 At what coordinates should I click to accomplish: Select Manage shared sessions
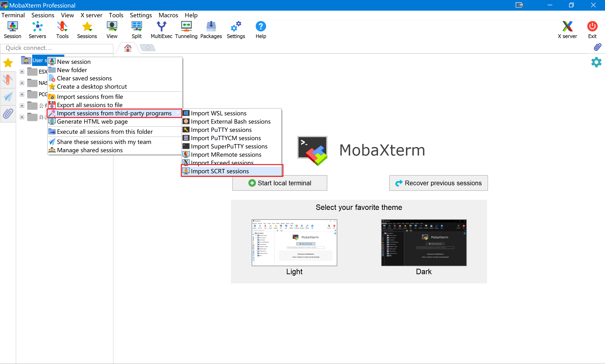(115, 150)
